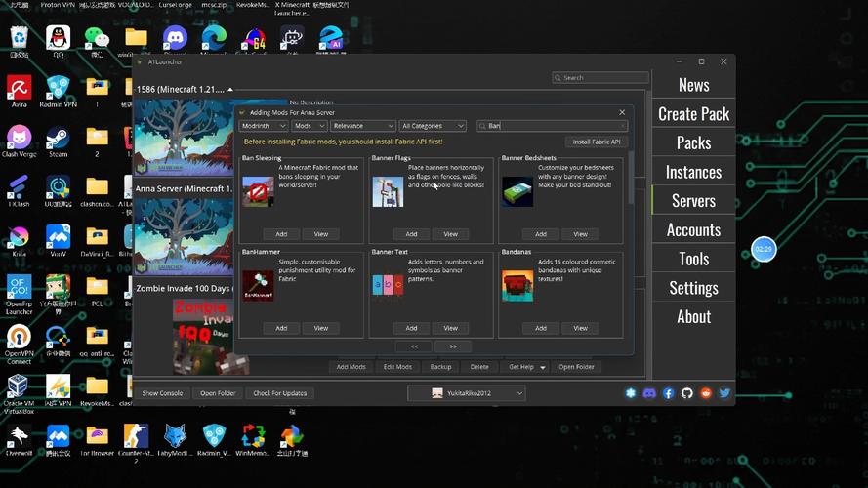Open the GitHub link icon
Image resolution: width=868 pixels, height=488 pixels.
click(x=687, y=393)
